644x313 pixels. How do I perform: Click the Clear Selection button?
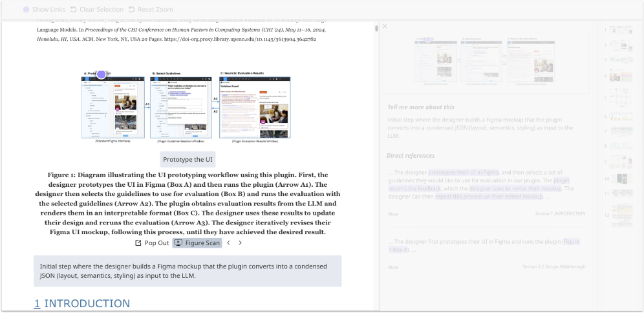97,10
